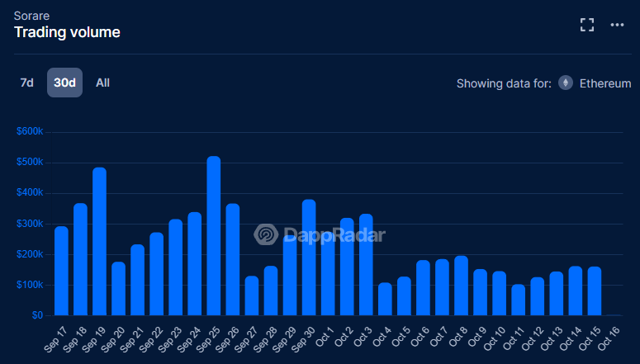640x364 pixels.
Task: Switch to the 7d time range
Action: pos(27,83)
